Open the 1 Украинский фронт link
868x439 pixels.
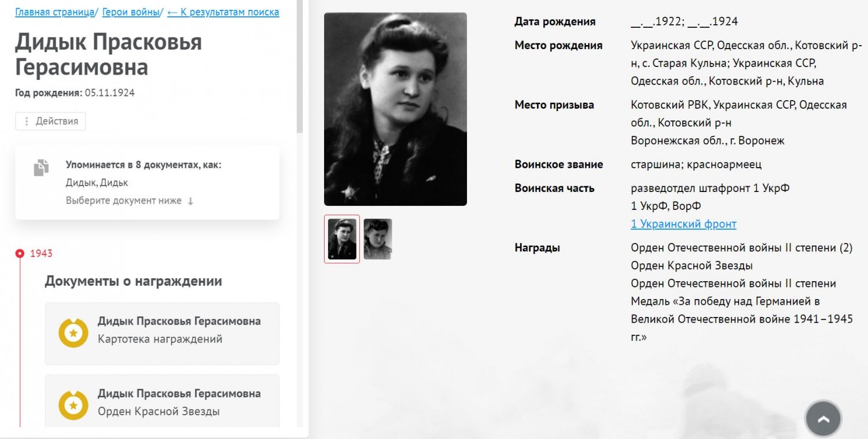(683, 224)
